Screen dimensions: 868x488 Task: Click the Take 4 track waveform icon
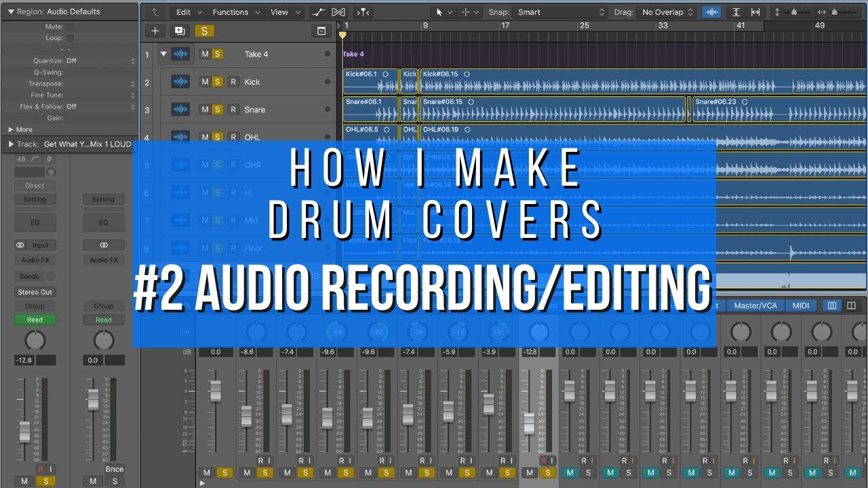pyautogui.click(x=180, y=54)
